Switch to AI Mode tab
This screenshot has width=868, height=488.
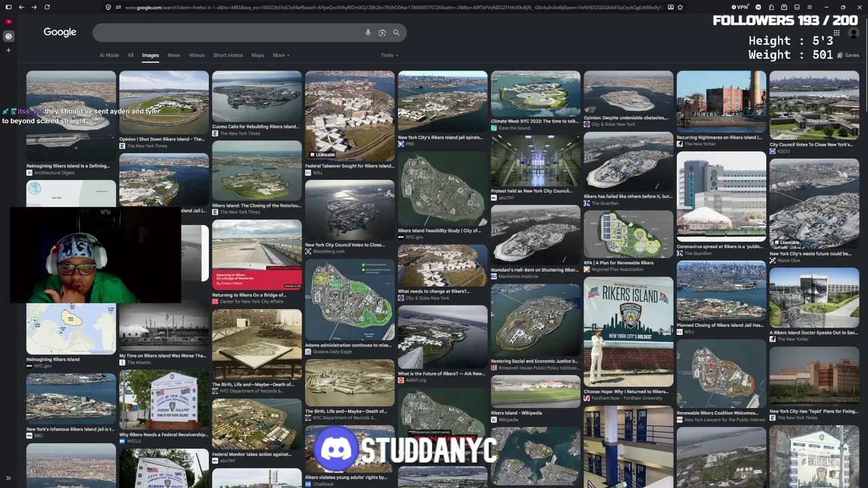109,55
